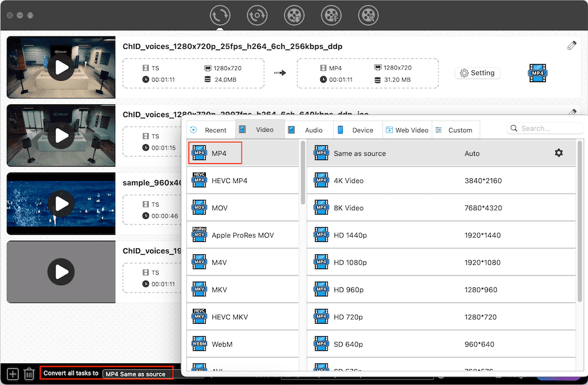Screen dimensions: 588x385
Task: Click the Auto resolution value
Action: (x=472, y=153)
